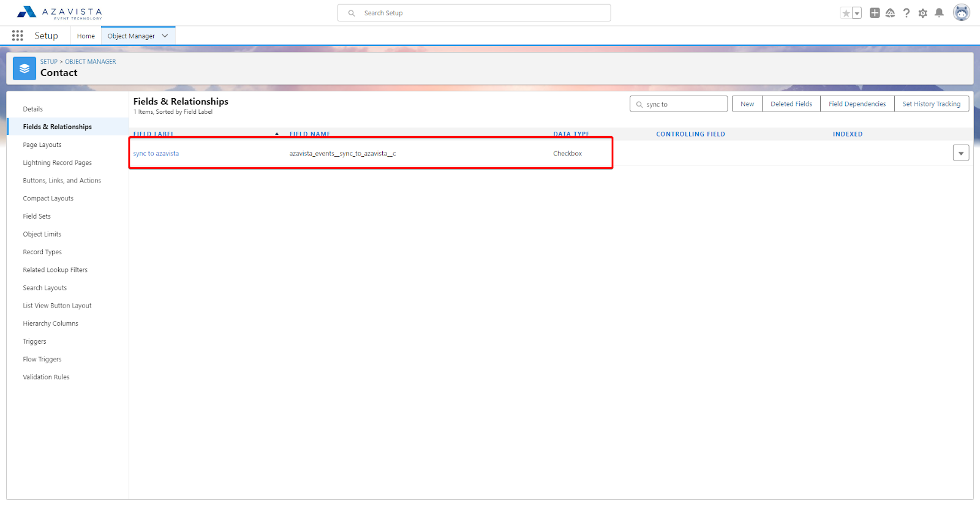Open Global Actions plus icon
Viewport: 980px width, 506px height.
pyautogui.click(x=875, y=13)
